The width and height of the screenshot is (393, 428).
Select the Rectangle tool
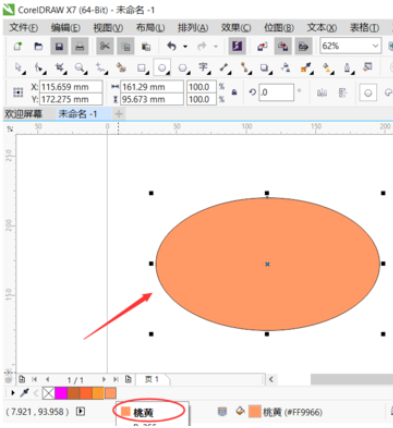142,68
